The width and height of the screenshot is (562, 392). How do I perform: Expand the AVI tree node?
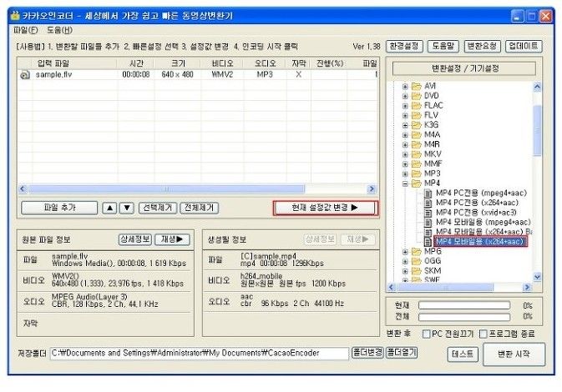405,87
